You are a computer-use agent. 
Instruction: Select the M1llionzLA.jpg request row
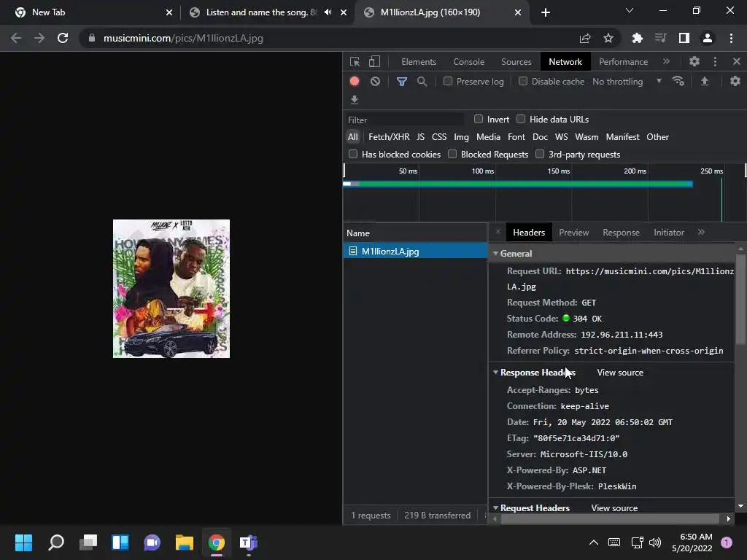[415, 251]
